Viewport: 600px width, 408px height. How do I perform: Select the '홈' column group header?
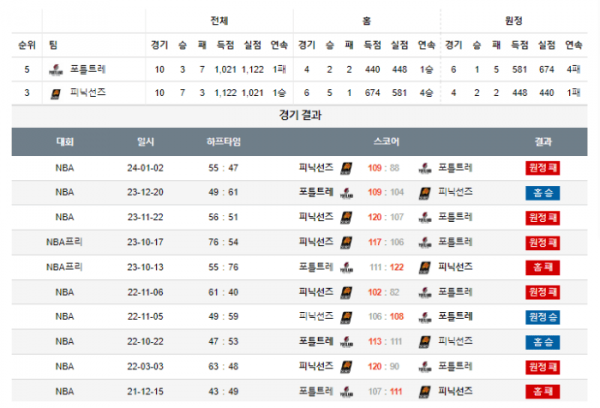coord(367,21)
